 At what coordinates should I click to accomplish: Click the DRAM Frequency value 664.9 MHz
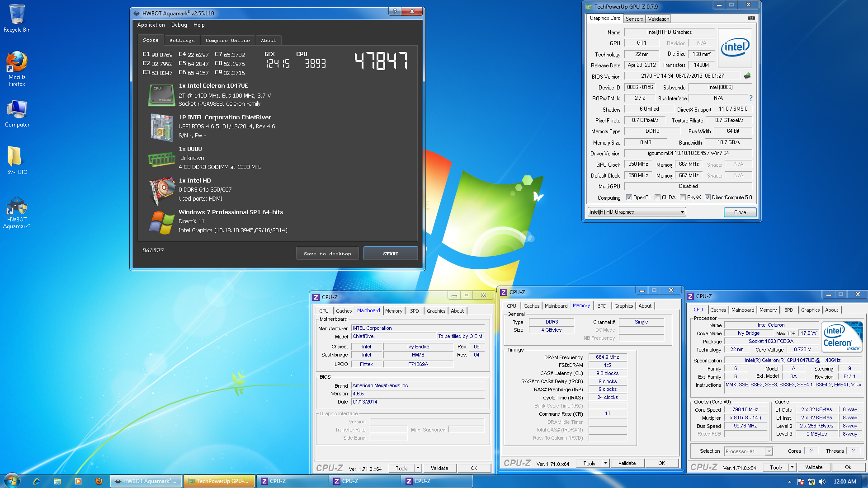point(607,357)
